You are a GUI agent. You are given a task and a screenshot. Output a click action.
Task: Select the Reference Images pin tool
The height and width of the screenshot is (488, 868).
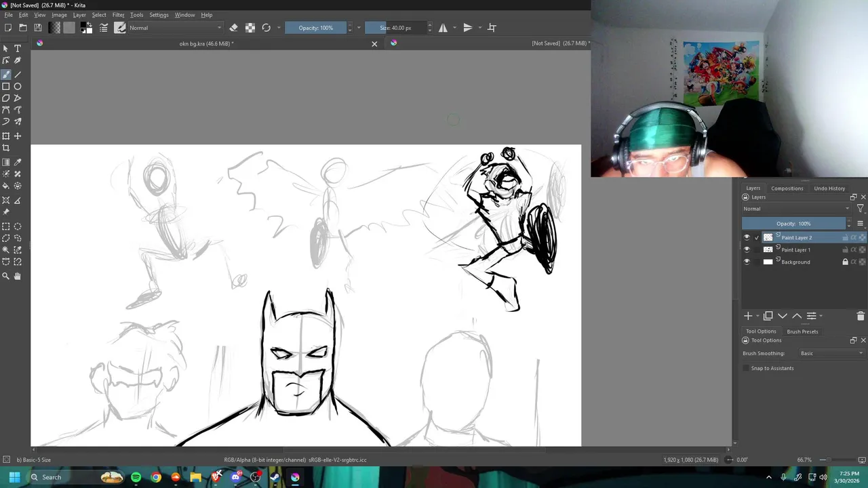pyautogui.click(x=6, y=211)
